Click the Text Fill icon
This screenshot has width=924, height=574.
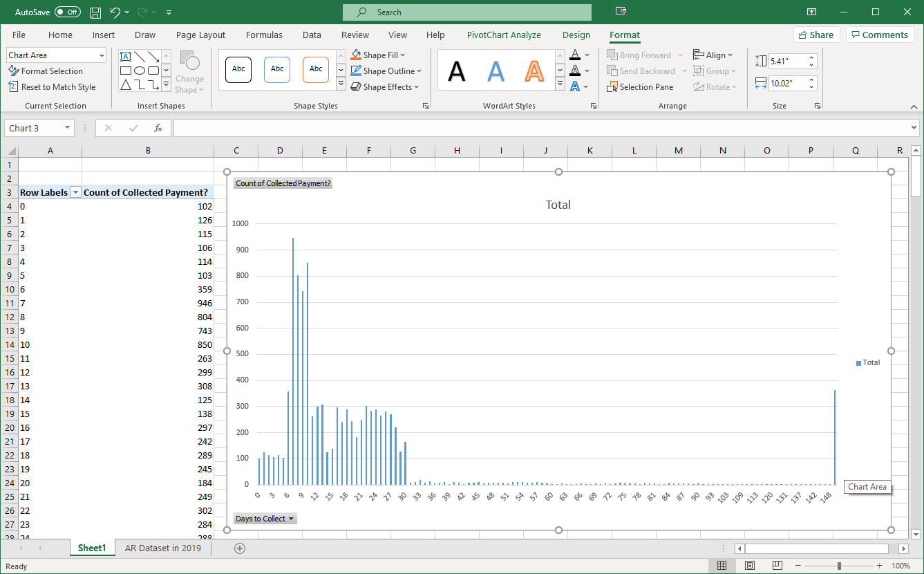[575, 55]
